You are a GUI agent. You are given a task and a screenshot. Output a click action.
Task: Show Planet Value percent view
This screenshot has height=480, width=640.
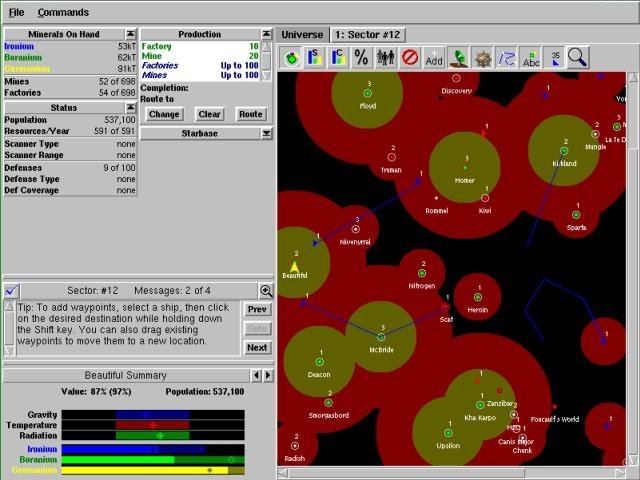click(x=362, y=58)
